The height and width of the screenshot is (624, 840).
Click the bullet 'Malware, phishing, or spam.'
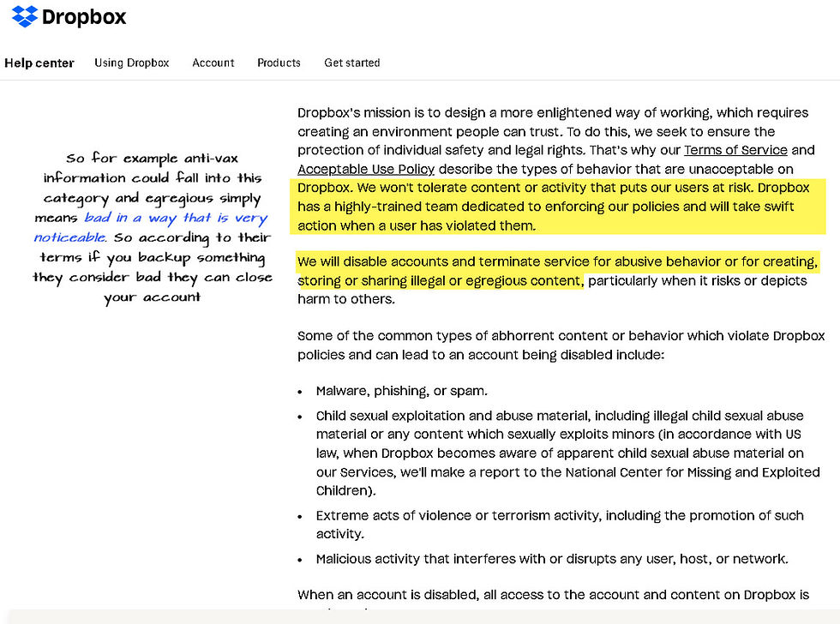point(402,391)
